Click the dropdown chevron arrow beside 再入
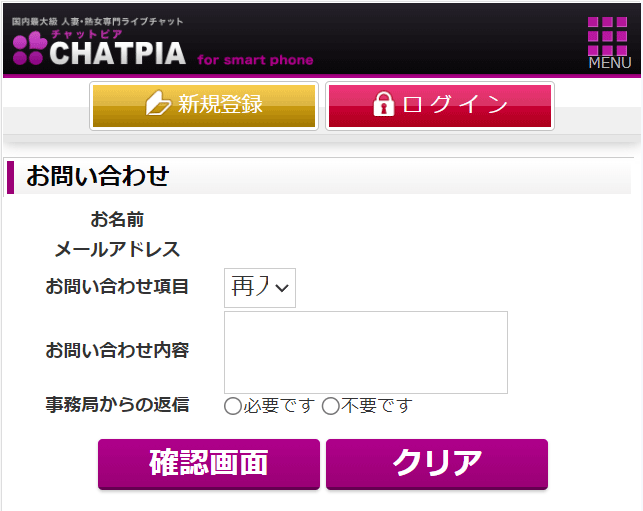 (x=282, y=288)
